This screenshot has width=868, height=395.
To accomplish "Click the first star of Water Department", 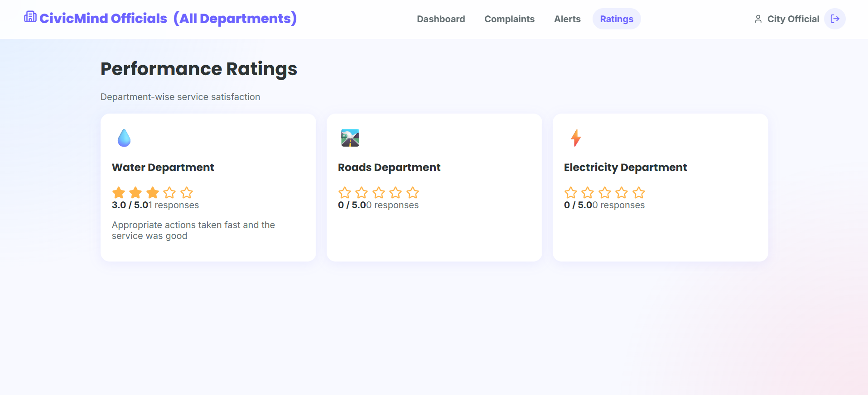I will coord(119,193).
